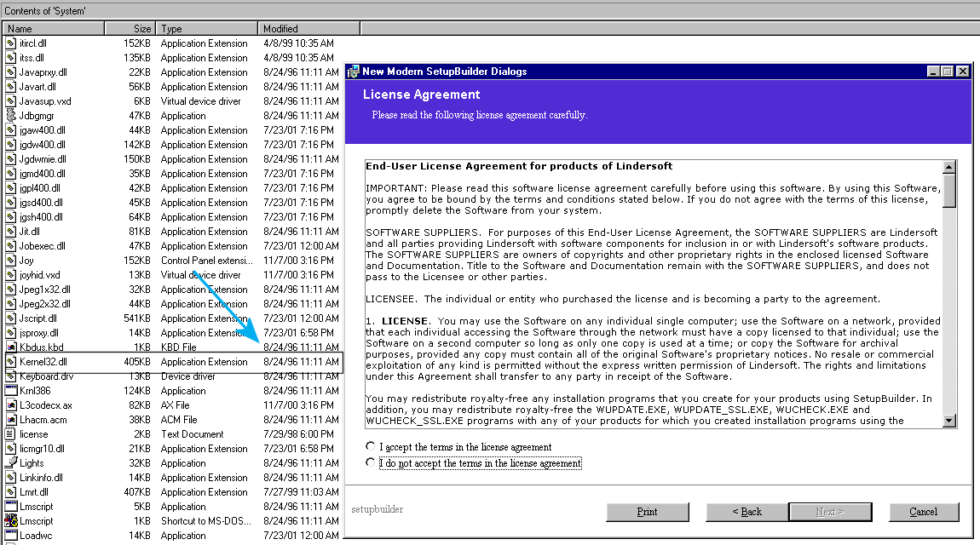Viewport: 980px width, 545px height.
Task: Click the 541KB size of Jscript.dll
Action: [x=137, y=318]
